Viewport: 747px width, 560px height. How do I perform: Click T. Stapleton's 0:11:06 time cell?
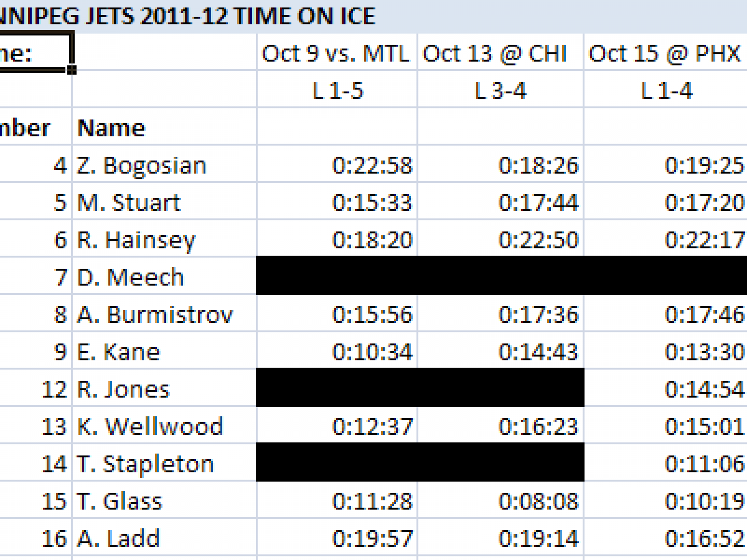[703, 464]
